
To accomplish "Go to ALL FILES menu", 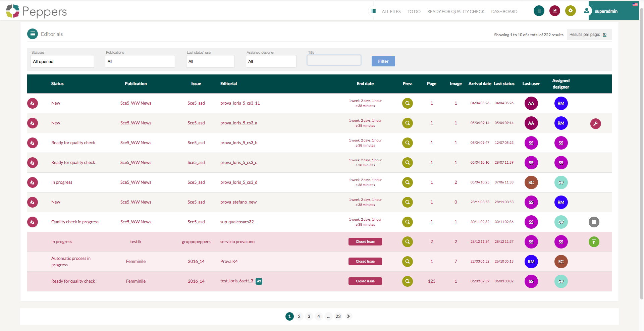I will click(x=391, y=11).
